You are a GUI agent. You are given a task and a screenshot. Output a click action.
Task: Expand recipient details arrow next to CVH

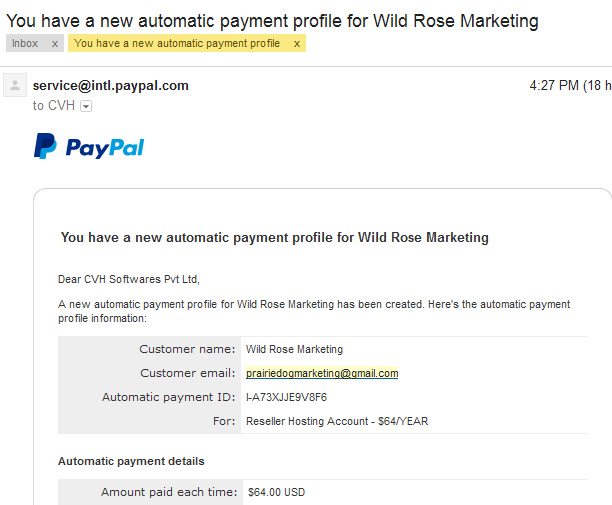pos(86,106)
